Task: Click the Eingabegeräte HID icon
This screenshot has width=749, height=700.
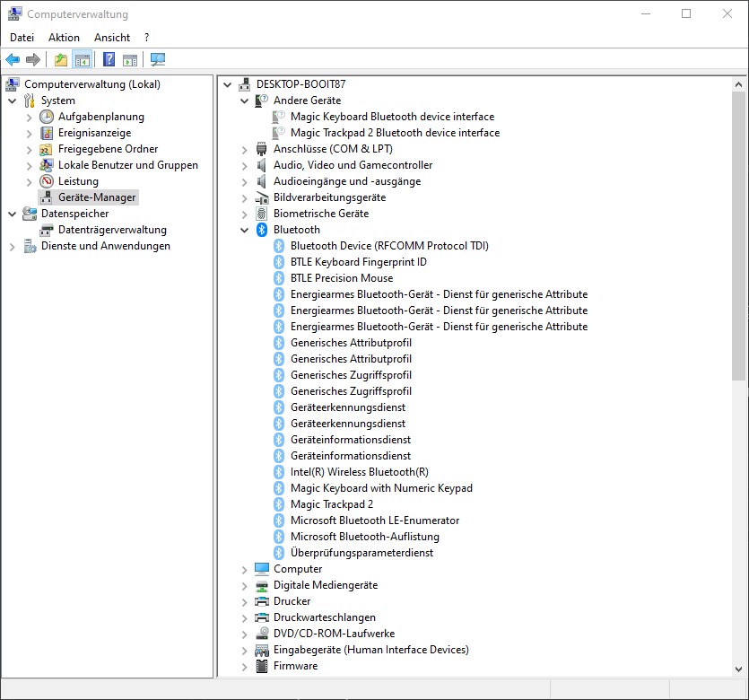Action: coord(262,650)
